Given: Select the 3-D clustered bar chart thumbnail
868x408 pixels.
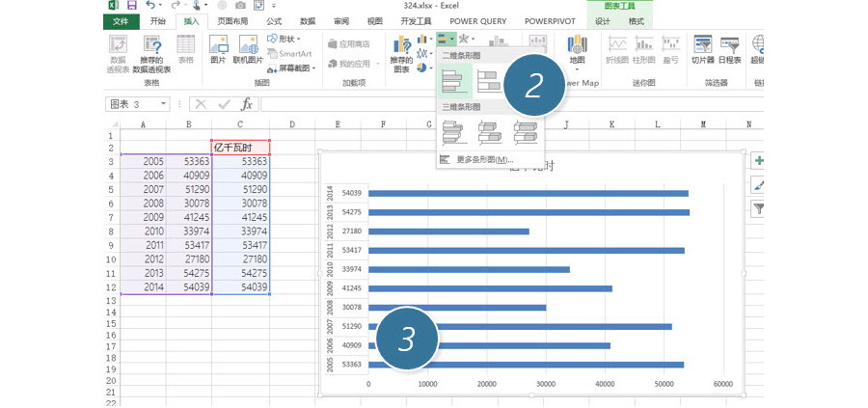Looking at the screenshot, I should 454,133.
